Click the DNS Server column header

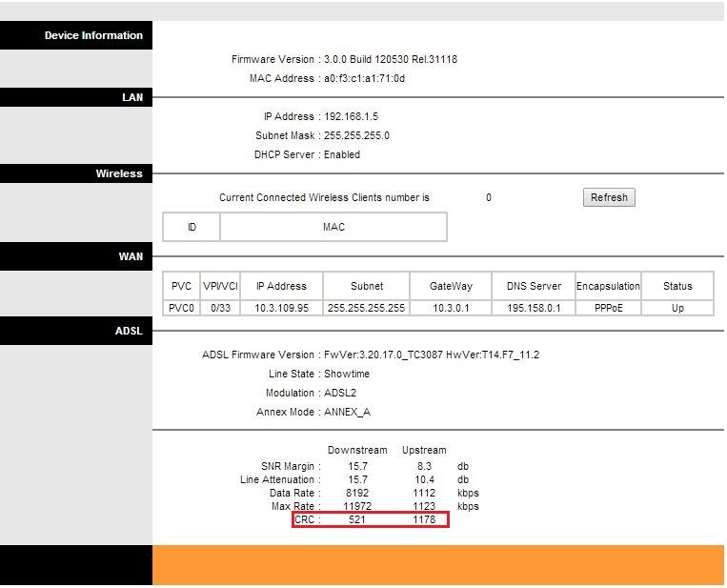pyautogui.click(x=532, y=286)
